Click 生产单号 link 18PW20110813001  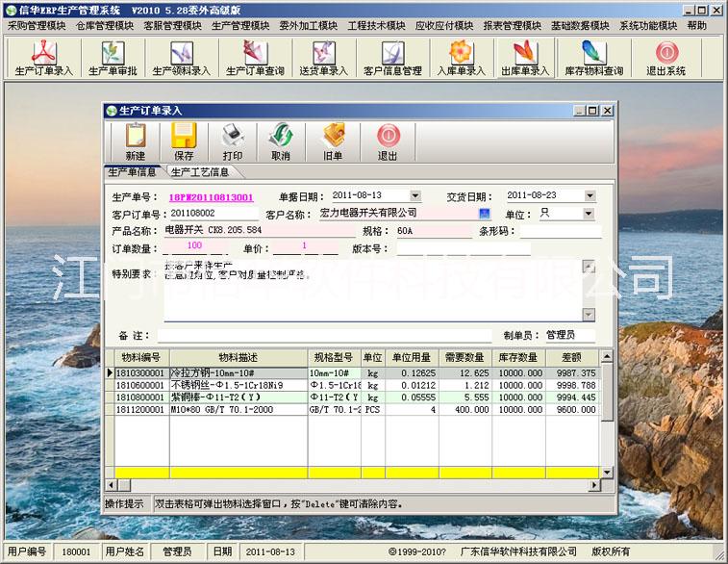212,197
